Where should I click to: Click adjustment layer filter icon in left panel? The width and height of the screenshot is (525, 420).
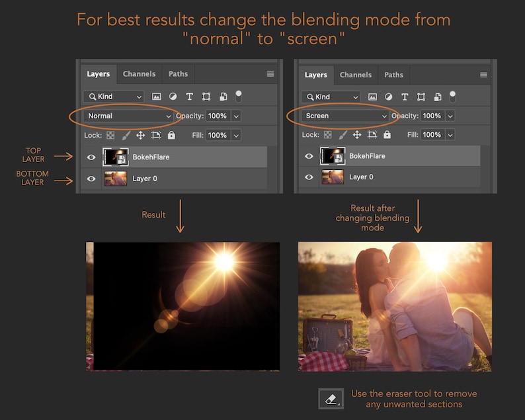(173, 97)
